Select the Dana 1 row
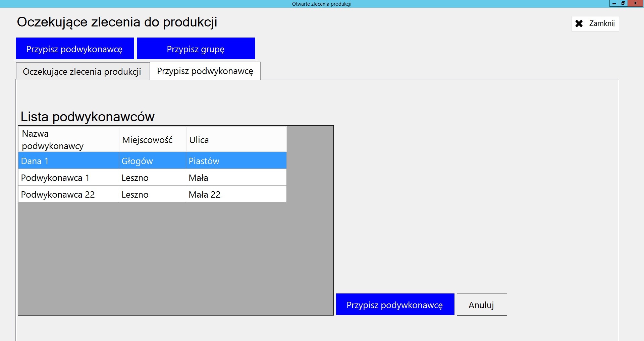This screenshot has width=644, height=341. click(153, 160)
